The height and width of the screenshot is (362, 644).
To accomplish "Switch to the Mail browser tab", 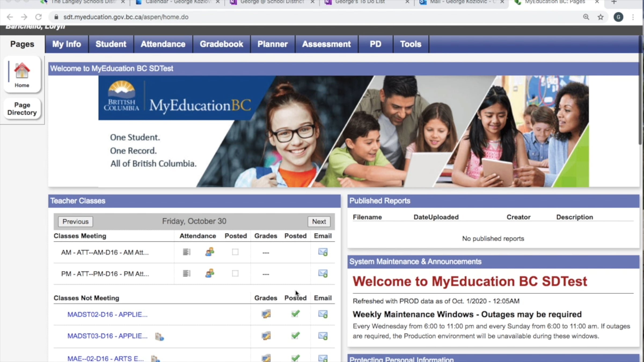I will 462,2.
